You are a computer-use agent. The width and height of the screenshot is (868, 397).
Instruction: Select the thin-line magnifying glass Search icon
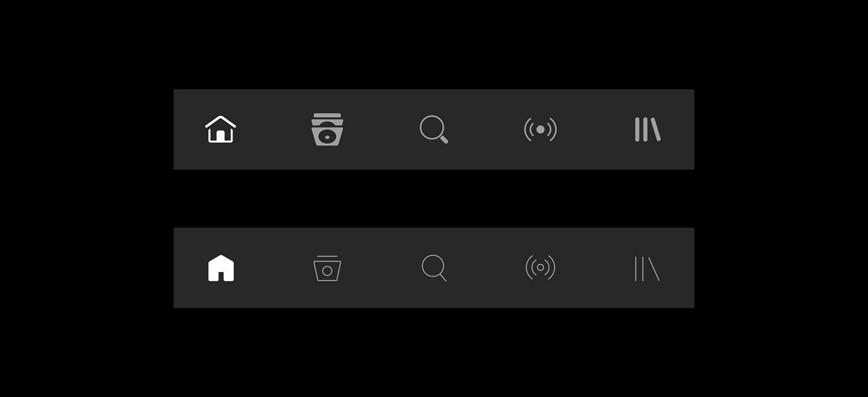434,268
